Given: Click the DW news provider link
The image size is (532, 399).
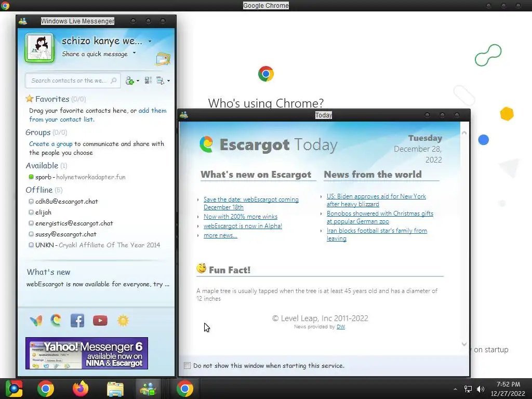Looking at the screenshot, I should pyautogui.click(x=341, y=327).
